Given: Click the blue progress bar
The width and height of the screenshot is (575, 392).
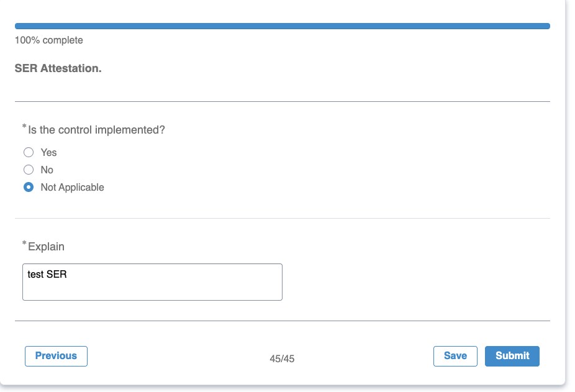Looking at the screenshot, I should coord(283,26).
